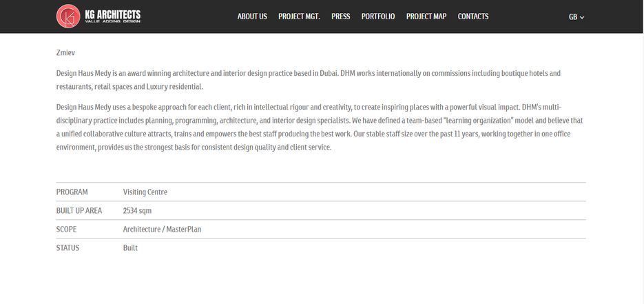
Task: Click the red KG circular logo icon
Action: point(68,17)
